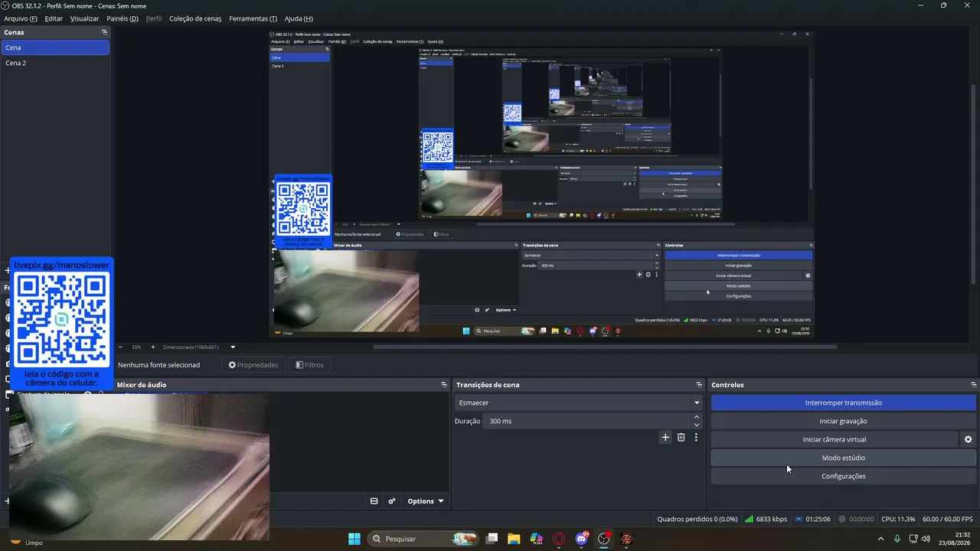Add a new scene transition
The image size is (980, 551).
point(665,438)
